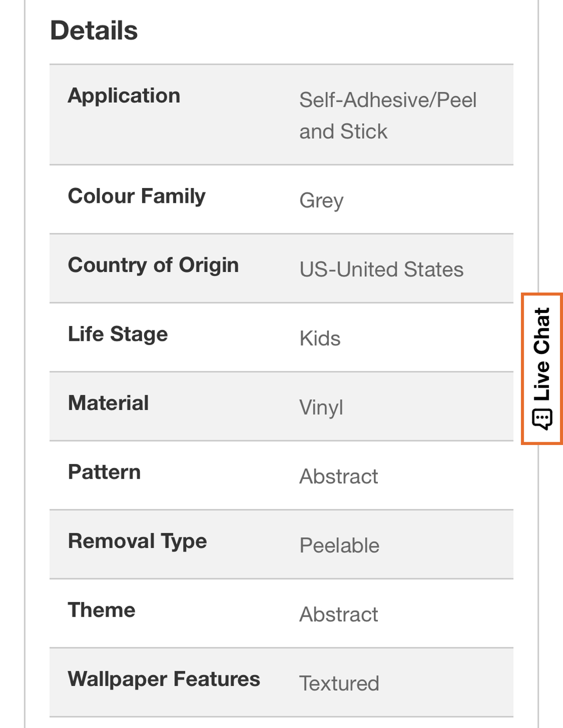563x728 pixels.
Task: Click the Live Chat speech bubble icon
Action: pyautogui.click(x=542, y=420)
